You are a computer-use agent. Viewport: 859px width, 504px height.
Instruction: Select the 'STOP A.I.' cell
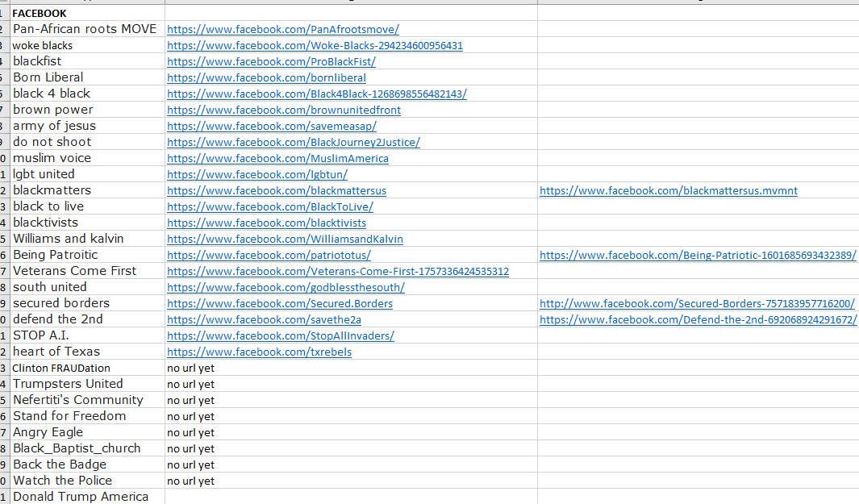coord(87,335)
